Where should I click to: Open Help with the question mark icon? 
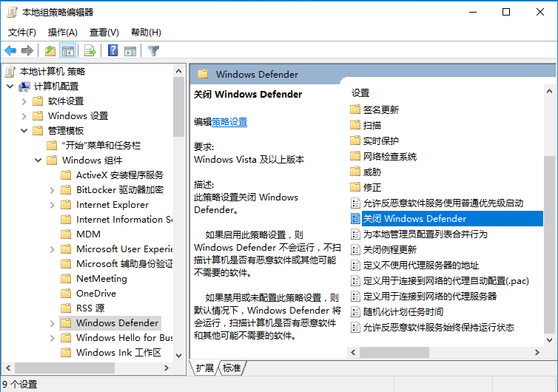[x=112, y=51]
